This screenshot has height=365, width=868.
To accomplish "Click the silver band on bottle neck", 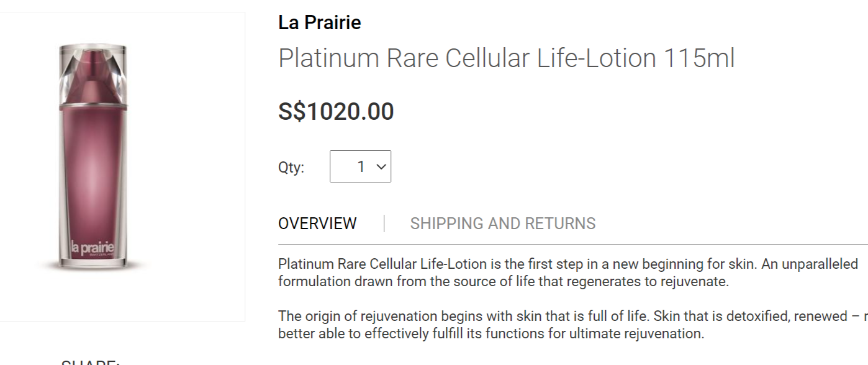I will (93, 107).
